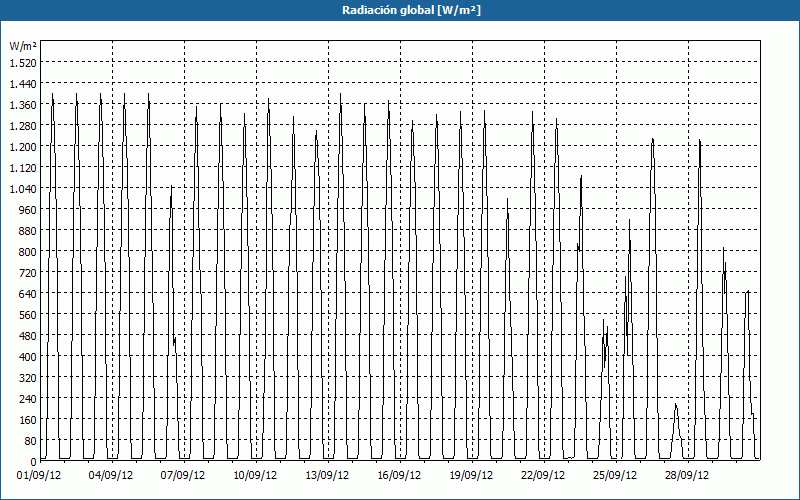Click the 1.280 y-axis value
Viewport: 800px width, 500px height.
[23, 126]
